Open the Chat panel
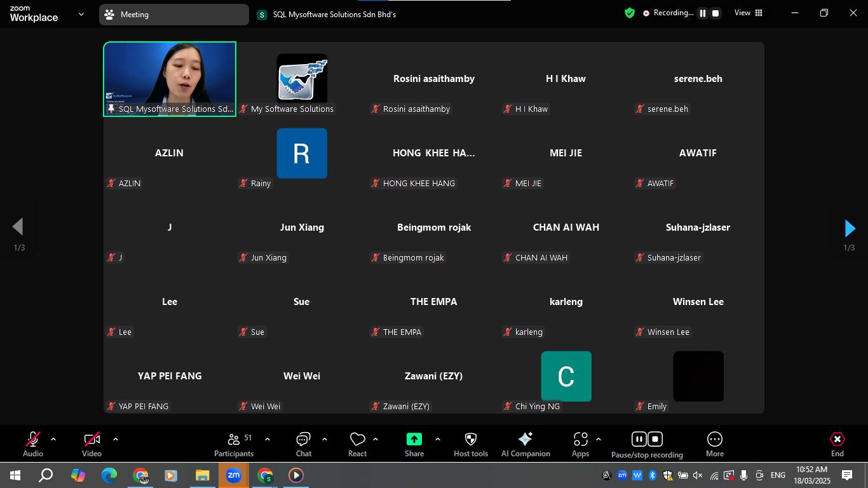This screenshot has width=868, height=488. click(303, 444)
